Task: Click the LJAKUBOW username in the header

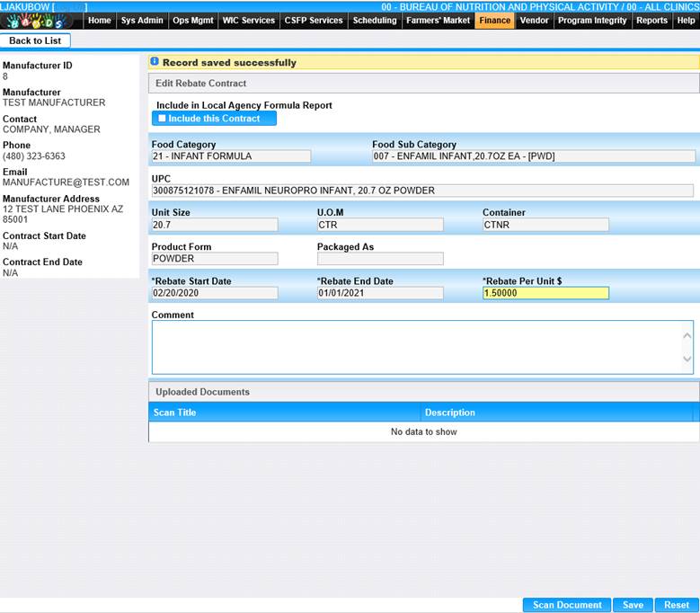Action: (x=25, y=6)
